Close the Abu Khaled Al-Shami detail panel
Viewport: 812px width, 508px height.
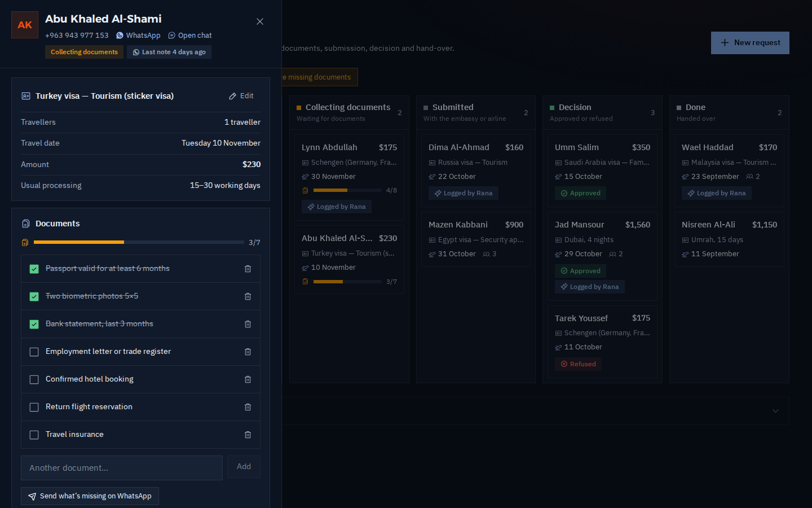pos(260,21)
